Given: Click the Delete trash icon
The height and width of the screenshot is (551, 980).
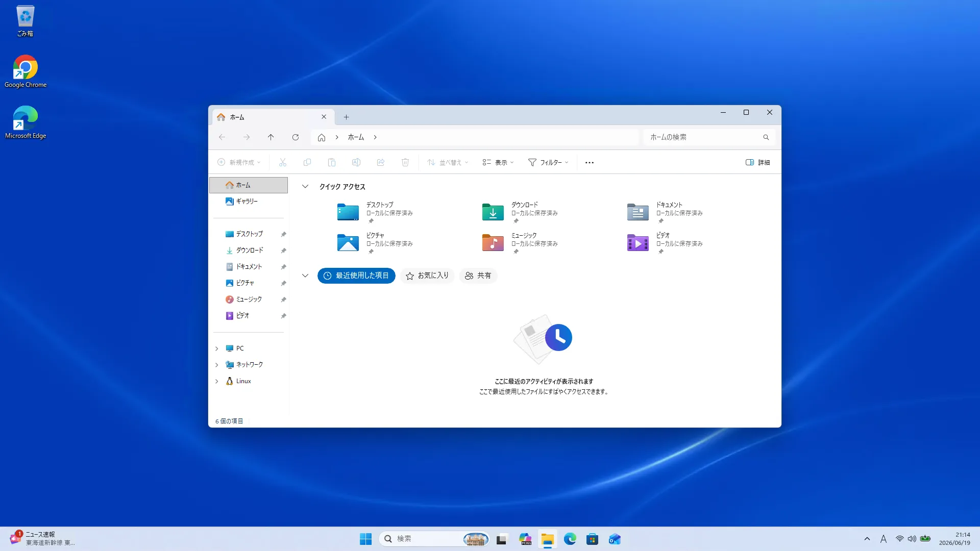Looking at the screenshot, I should pyautogui.click(x=405, y=162).
